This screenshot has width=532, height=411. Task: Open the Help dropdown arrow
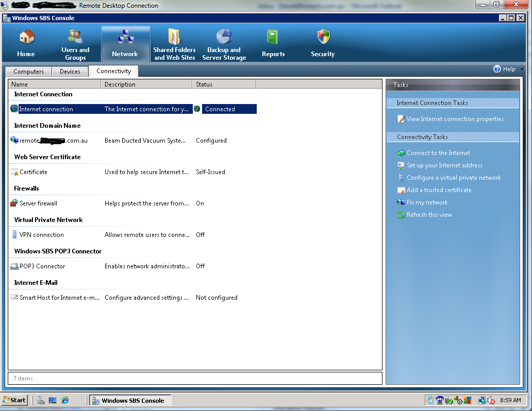pyautogui.click(x=521, y=68)
